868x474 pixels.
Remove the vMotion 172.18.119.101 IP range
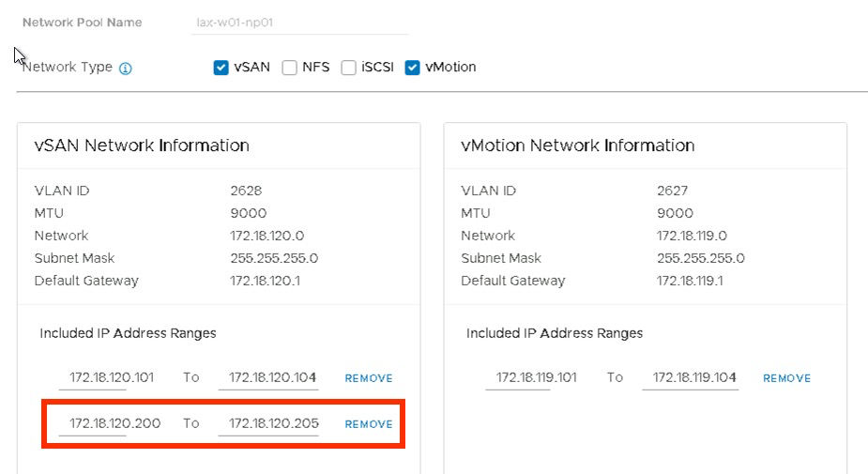(786, 378)
